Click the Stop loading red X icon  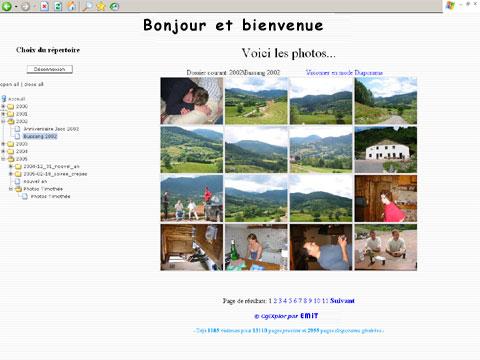(44, 6)
